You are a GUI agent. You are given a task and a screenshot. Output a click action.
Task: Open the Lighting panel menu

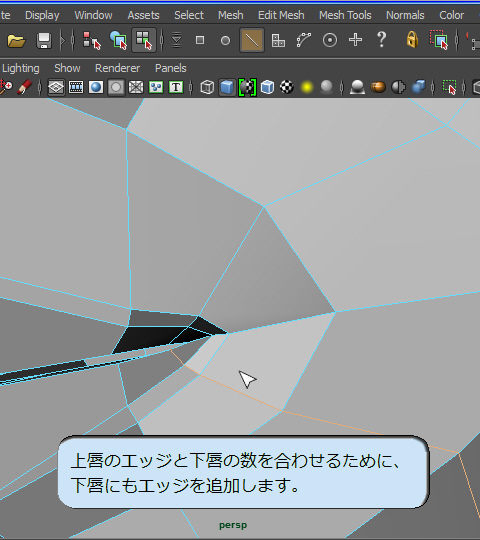[x=21, y=68]
